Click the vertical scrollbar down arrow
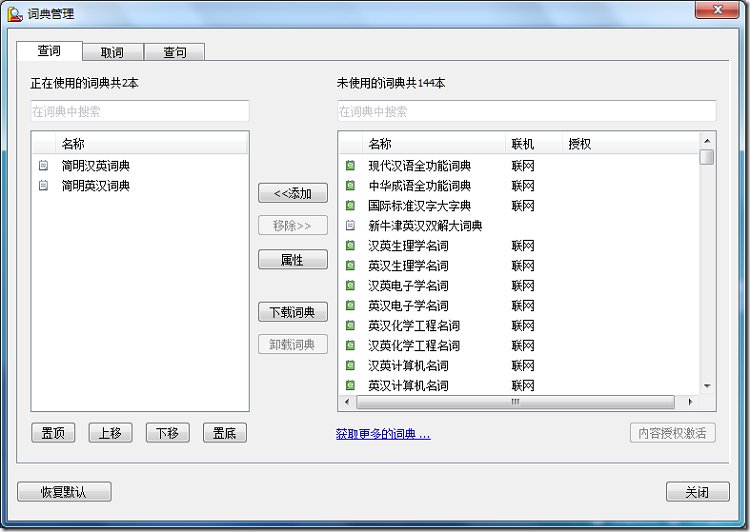The image size is (750, 532). 707,387
